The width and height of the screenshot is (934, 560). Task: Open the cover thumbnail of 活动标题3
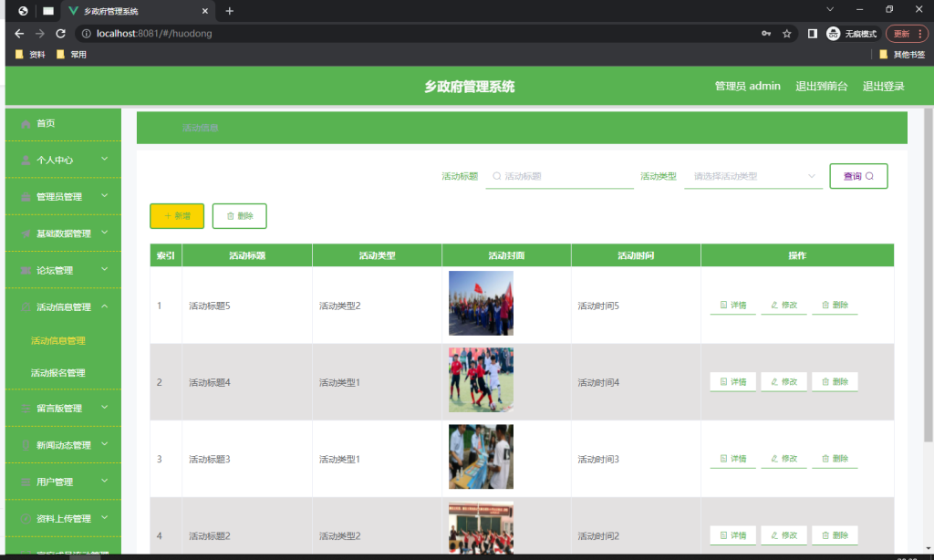click(x=481, y=457)
